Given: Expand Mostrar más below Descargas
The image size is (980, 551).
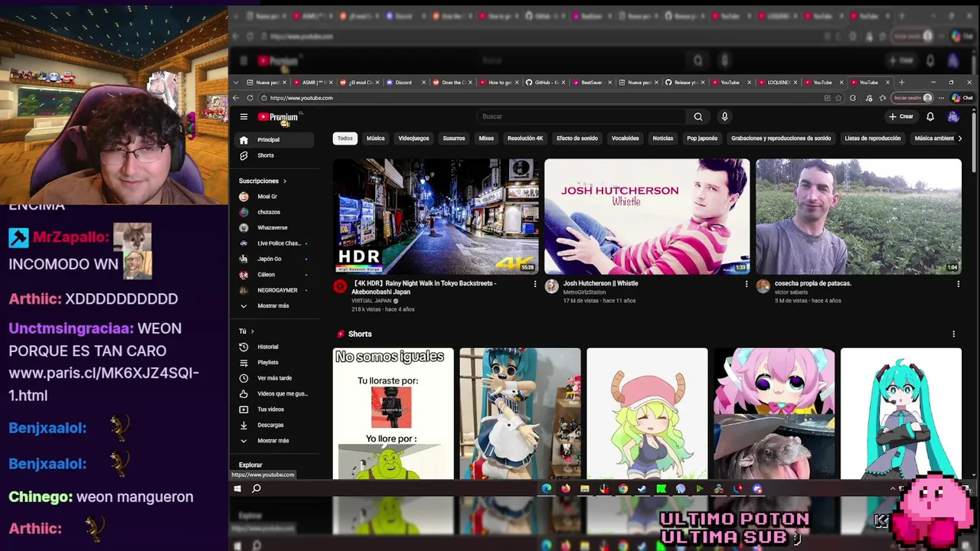Looking at the screenshot, I should pos(275,441).
